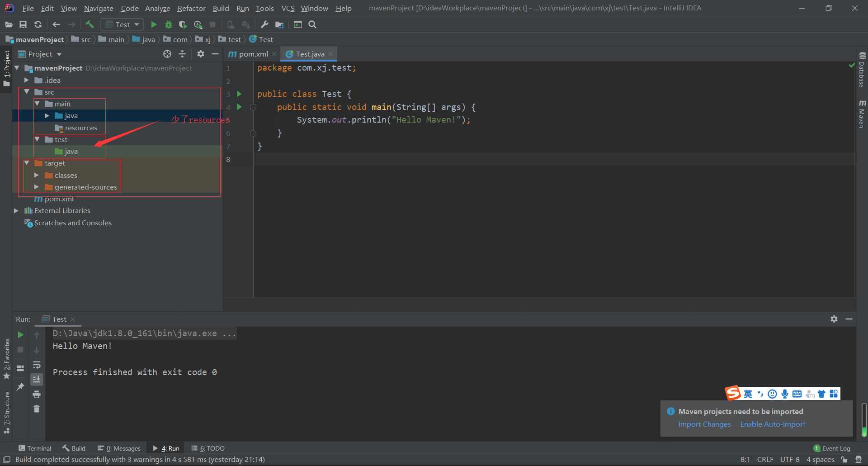
Task: Toggle tool window quick access button
Action: pos(7,460)
